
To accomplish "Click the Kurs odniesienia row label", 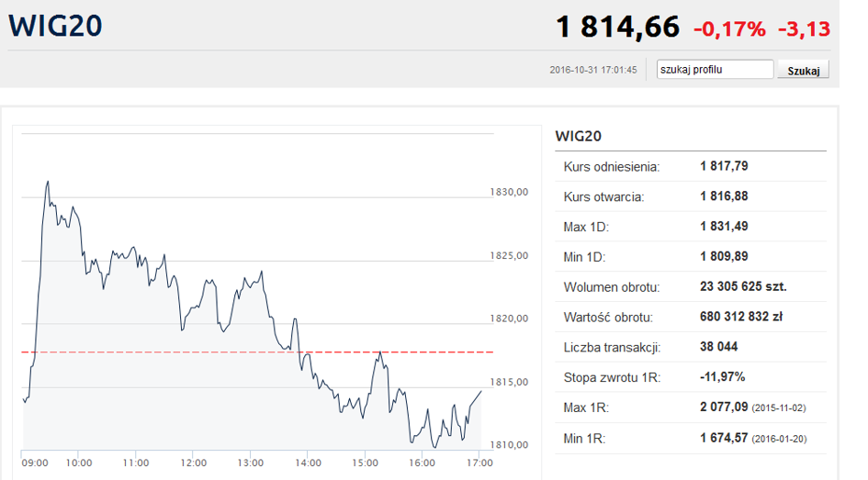I will (x=611, y=167).
